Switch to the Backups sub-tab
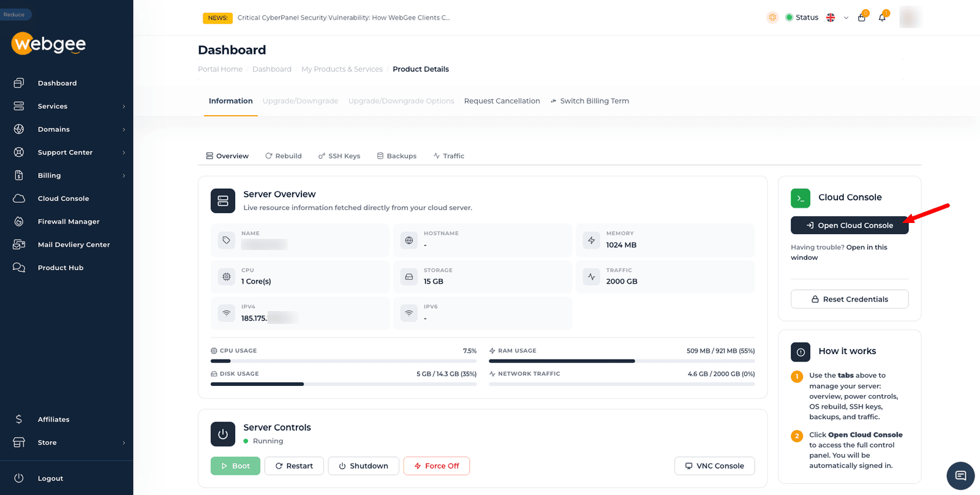 396,156
